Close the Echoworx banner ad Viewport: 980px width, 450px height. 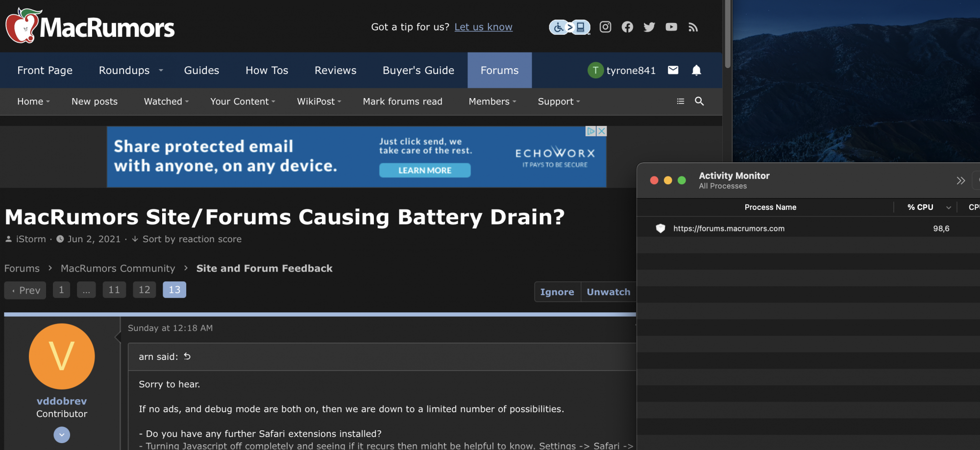coord(602,131)
